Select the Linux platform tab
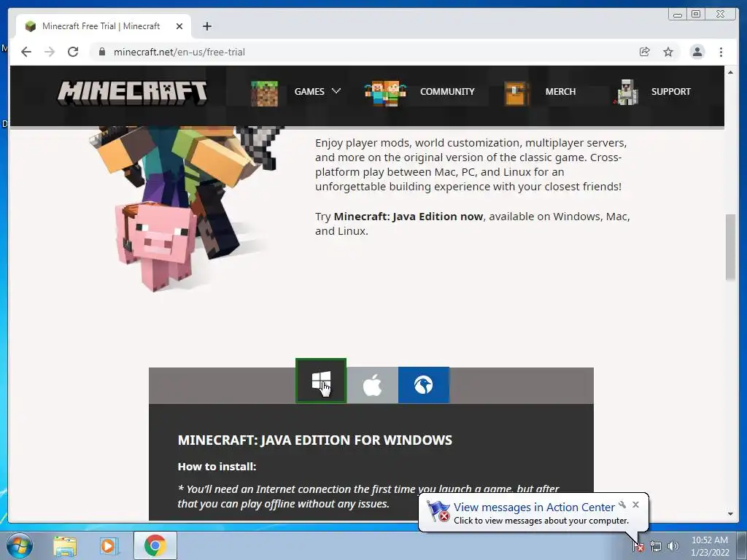The height and width of the screenshot is (560, 747). point(424,385)
